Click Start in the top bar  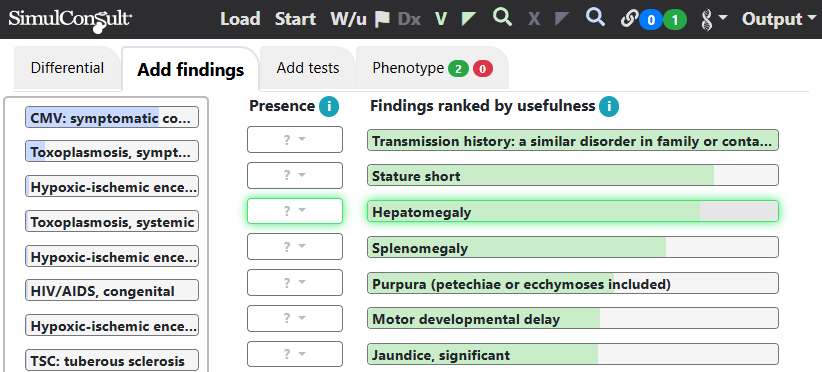[295, 19]
